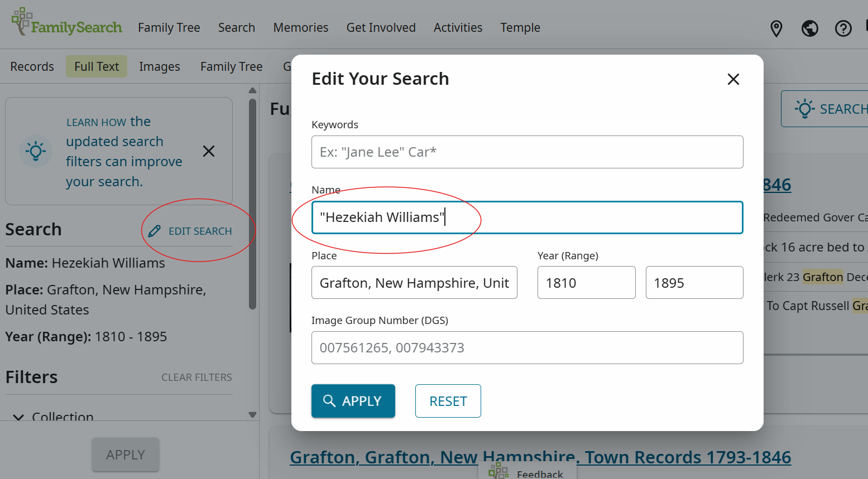This screenshot has width=868, height=479.
Task: Click the Keywords input field
Action: coord(527,152)
